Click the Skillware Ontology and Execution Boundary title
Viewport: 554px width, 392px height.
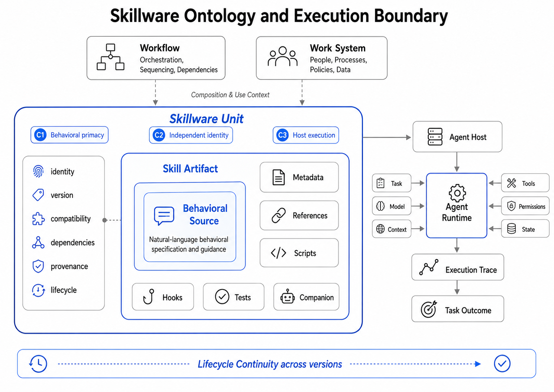tap(279, 16)
